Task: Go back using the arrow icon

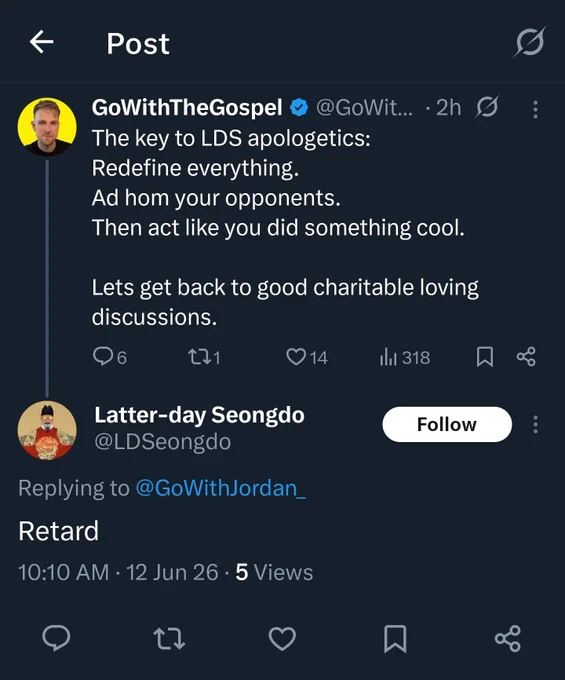Action: pos(41,42)
